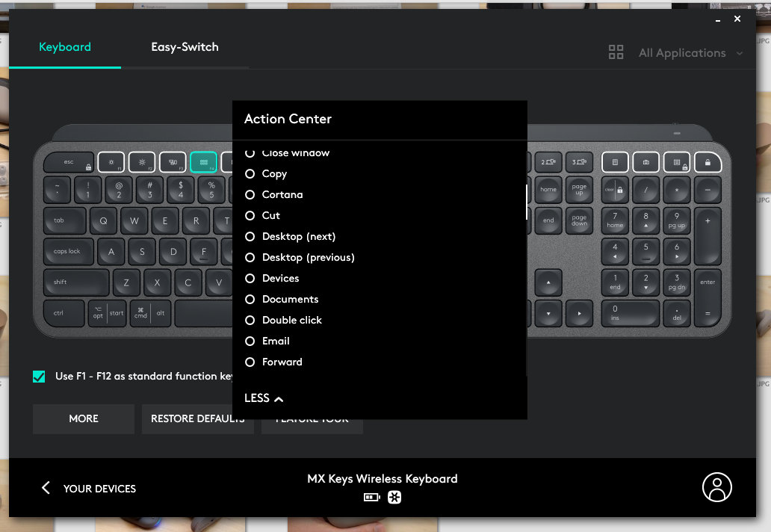Viewport: 771px width, 532px height.
Task: Go back with the Your Devices arrow
Action: coord(46,488)
